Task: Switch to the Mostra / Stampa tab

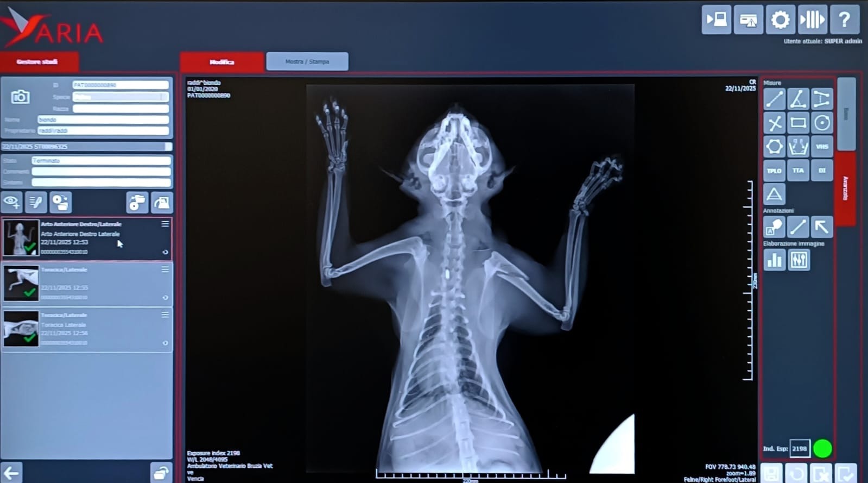Action: click(307, 61)
